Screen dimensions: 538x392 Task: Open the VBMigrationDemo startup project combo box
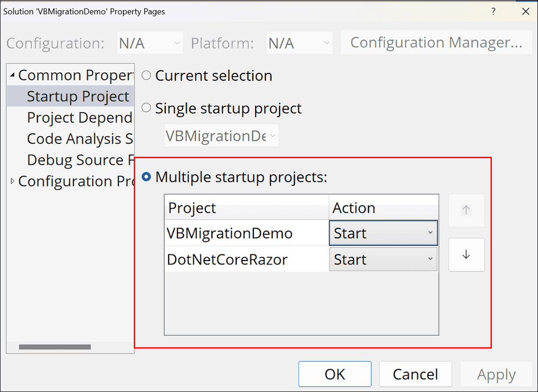coord(221,135)
